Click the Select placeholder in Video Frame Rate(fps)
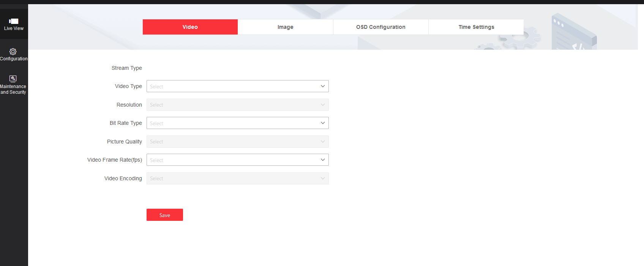The width and height of the screenshot is (644, 266). tap(156, 160)
